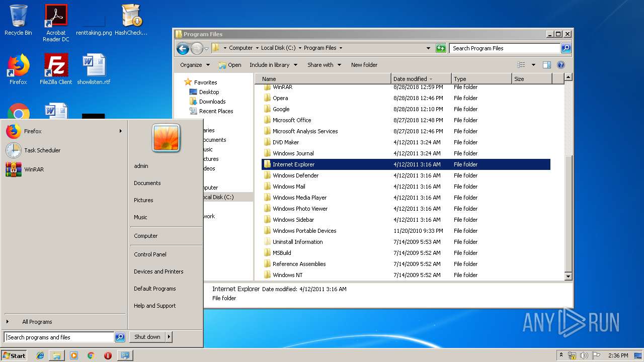Click Action Center flag tray icon

[x=596, y=355]
